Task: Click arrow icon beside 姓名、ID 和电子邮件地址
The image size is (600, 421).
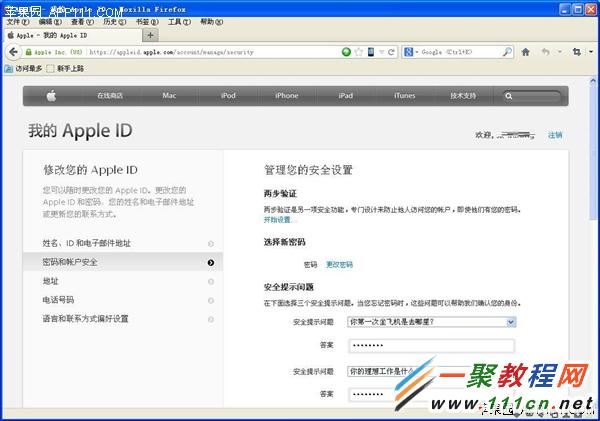Action: (211, 243)
